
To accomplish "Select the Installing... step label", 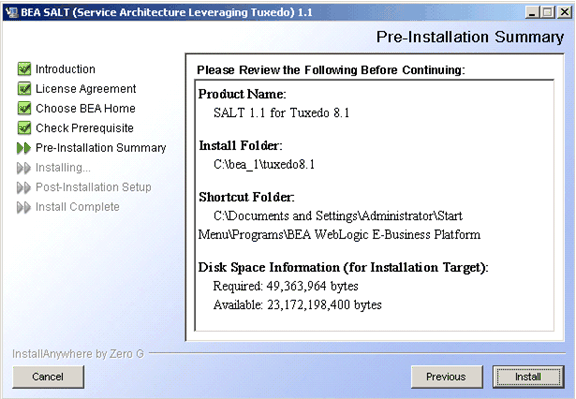I will coord(63,168).
